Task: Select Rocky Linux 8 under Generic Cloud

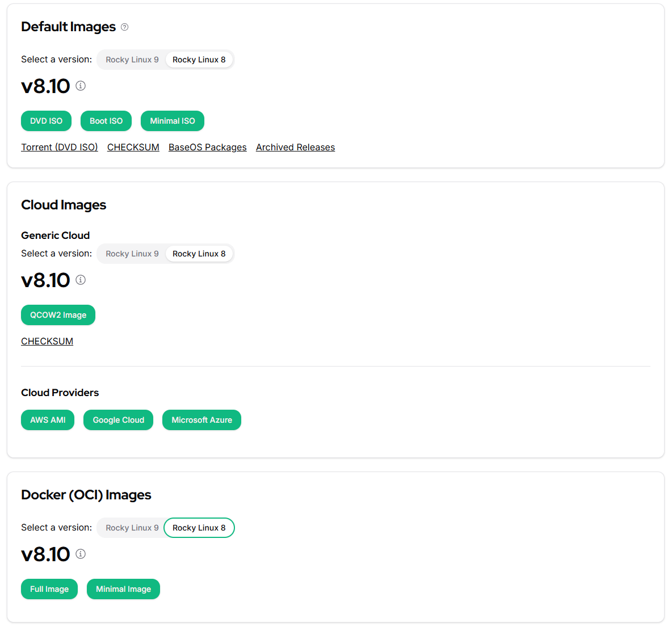Action: (x=199, y=254)
